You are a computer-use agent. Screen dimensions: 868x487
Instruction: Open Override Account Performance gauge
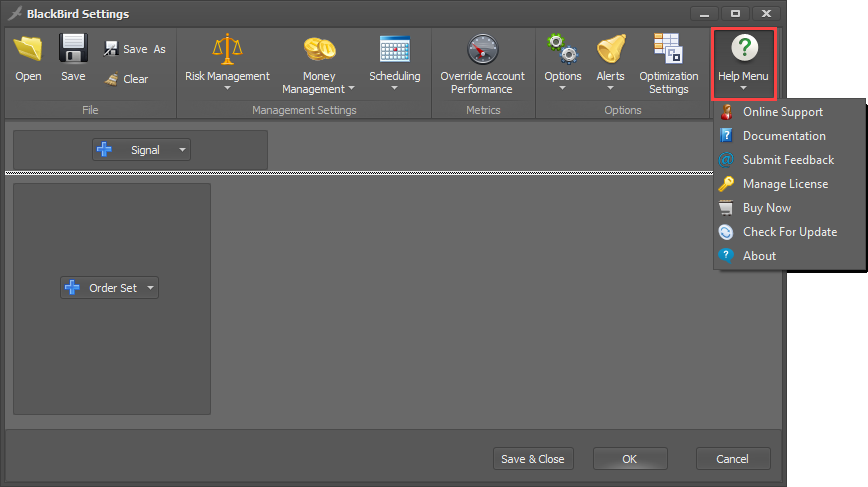pos(483,49)
